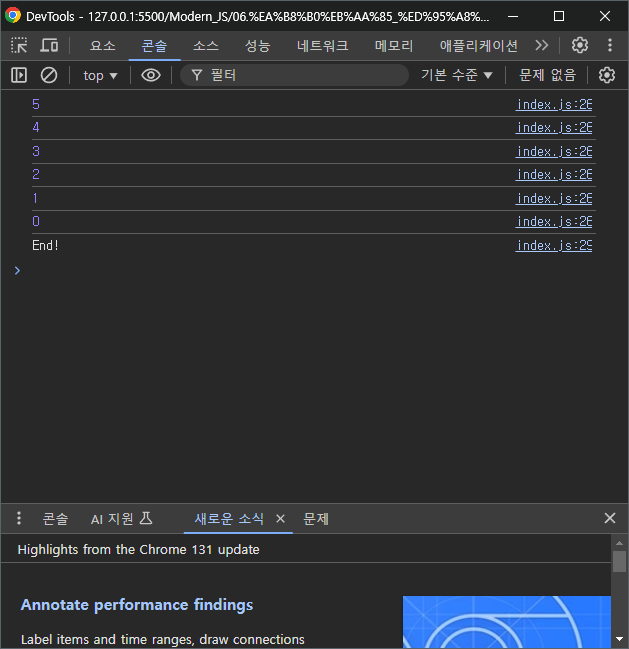629x649 pixels.
Task: Select the logged value 0
Action: [x=36, y=221]
